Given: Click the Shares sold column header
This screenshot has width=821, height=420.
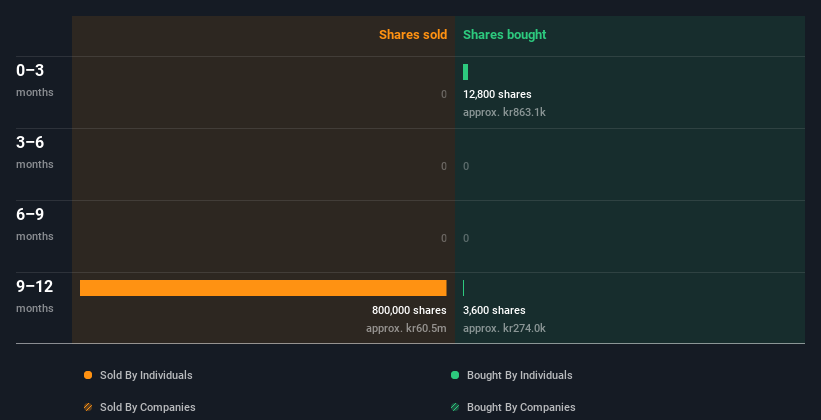Looking at the screenshot, I should [413, 35].
